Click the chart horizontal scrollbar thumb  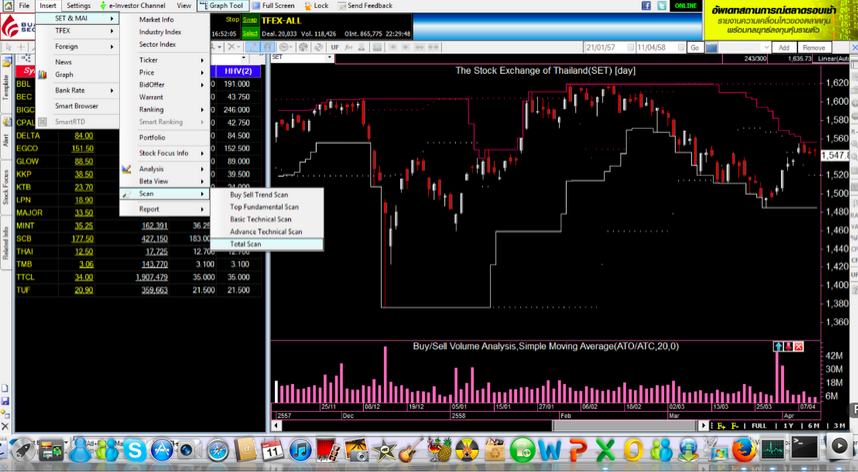tap(624, 426)
